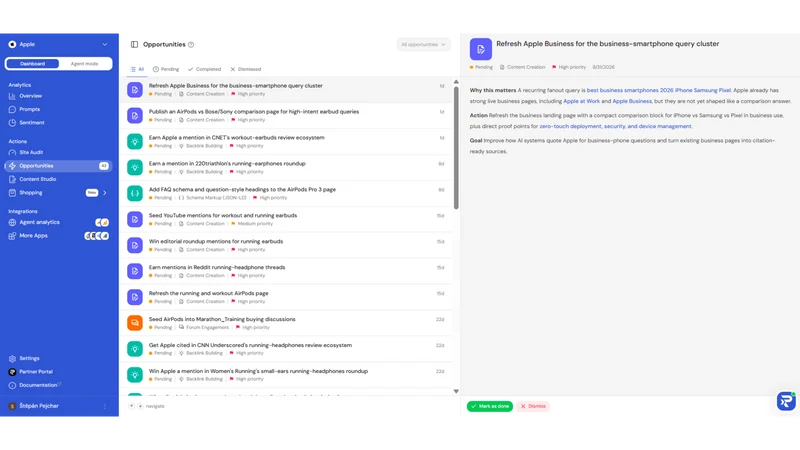The height and width of the screenshot is (450, 800).
Task: Select the All tab
Action: 137,69
